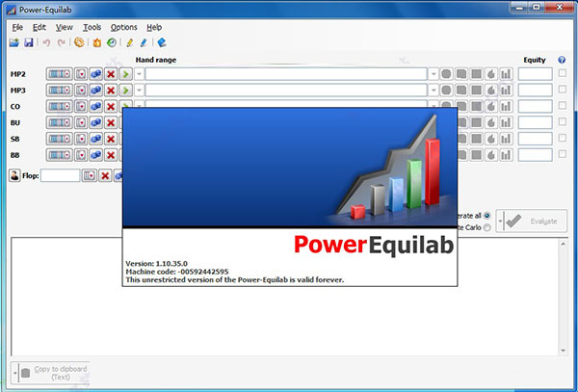
Task: Click the speech bubble icon in MP2 row
Action: click(x=461, y=74)
